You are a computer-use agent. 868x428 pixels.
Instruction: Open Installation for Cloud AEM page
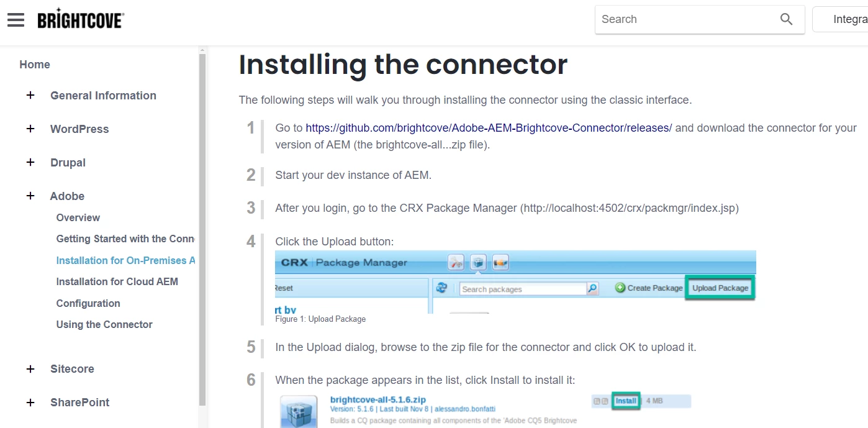click(x=117, y=281)
